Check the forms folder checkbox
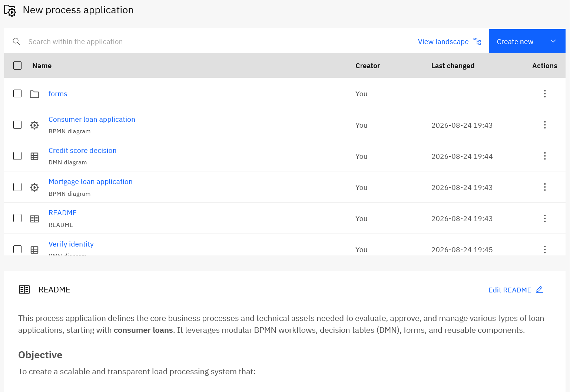The width and height of the screenshot is (570, 392). pos(17,93)
